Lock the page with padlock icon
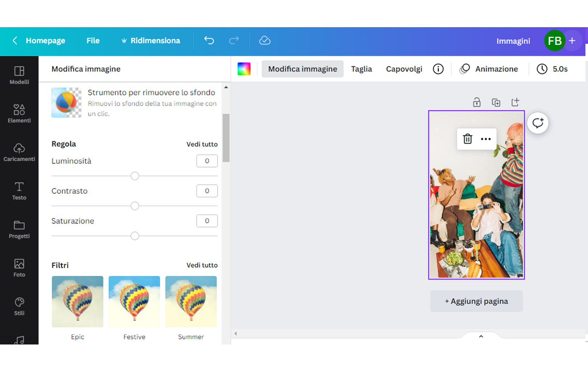The image size is (588, 376). point(477,102)
